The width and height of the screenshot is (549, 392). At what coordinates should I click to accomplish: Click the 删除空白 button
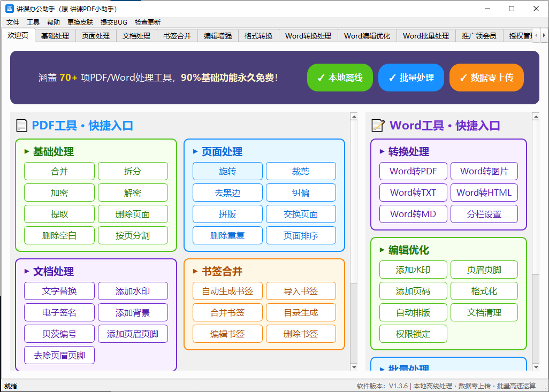tap(59, 235)
